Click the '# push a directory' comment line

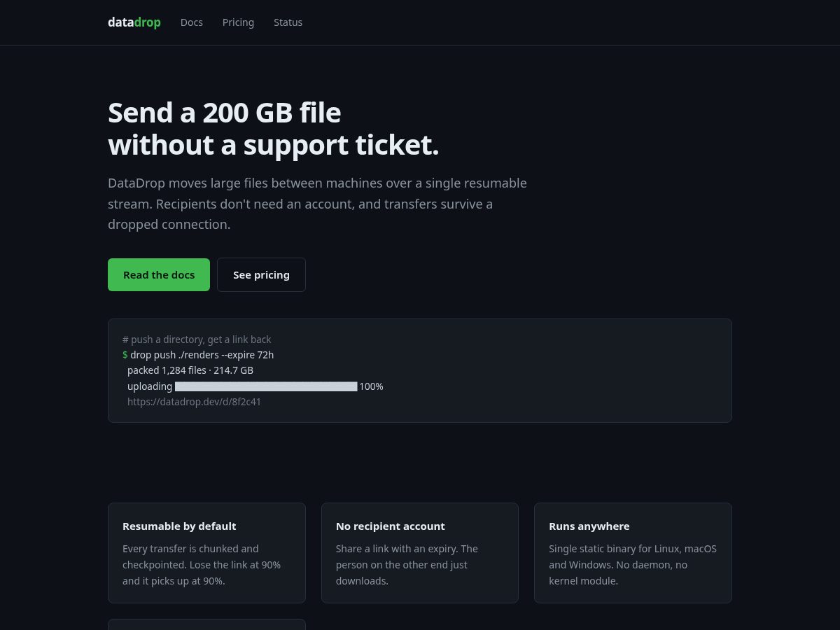[x=197, y=339]
